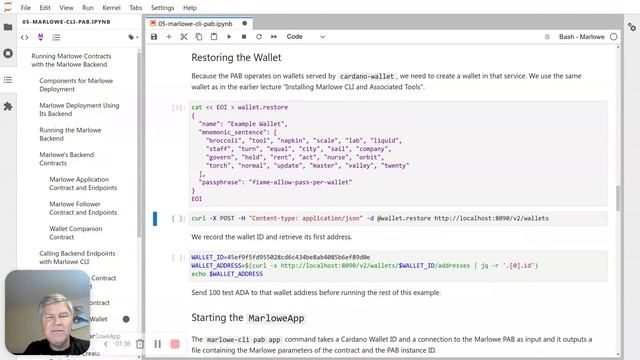Save the notebook with the disk icon
Image resolution: width=640 pixels, height=360 pixels.
coord(154,37)
